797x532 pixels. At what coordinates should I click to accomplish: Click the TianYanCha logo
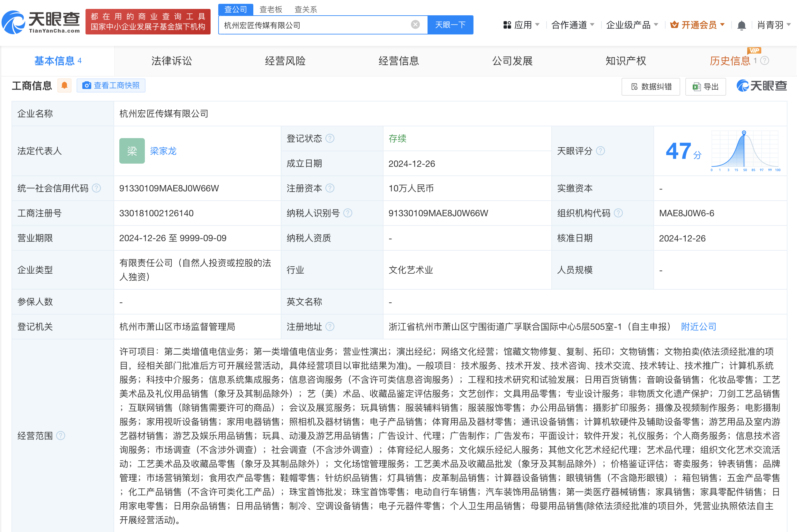tap(41, 22)
